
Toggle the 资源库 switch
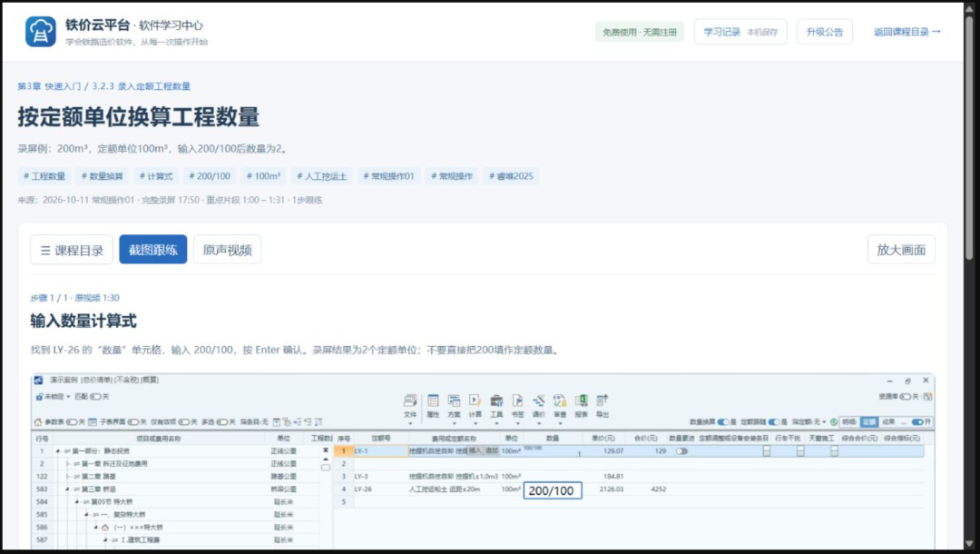click(905, 397)
